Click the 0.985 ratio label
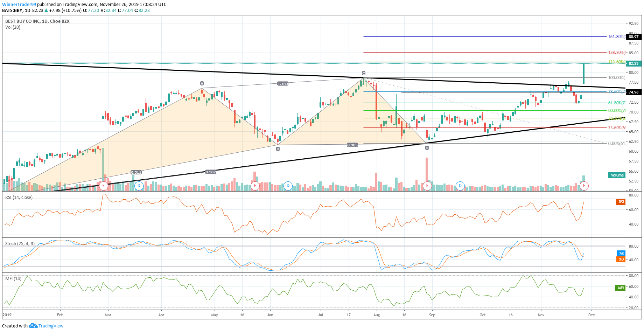 pos(352,145)
